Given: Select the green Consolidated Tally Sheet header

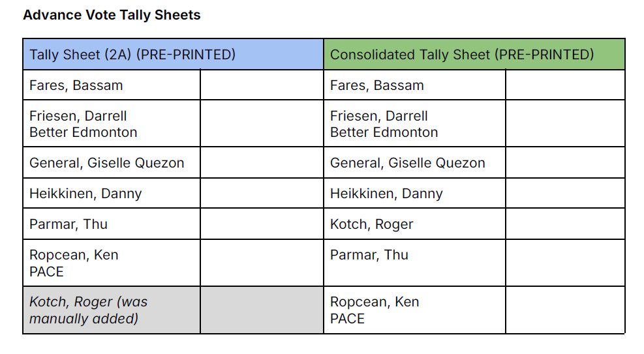Looking at the screenshot, I should 474,54.
